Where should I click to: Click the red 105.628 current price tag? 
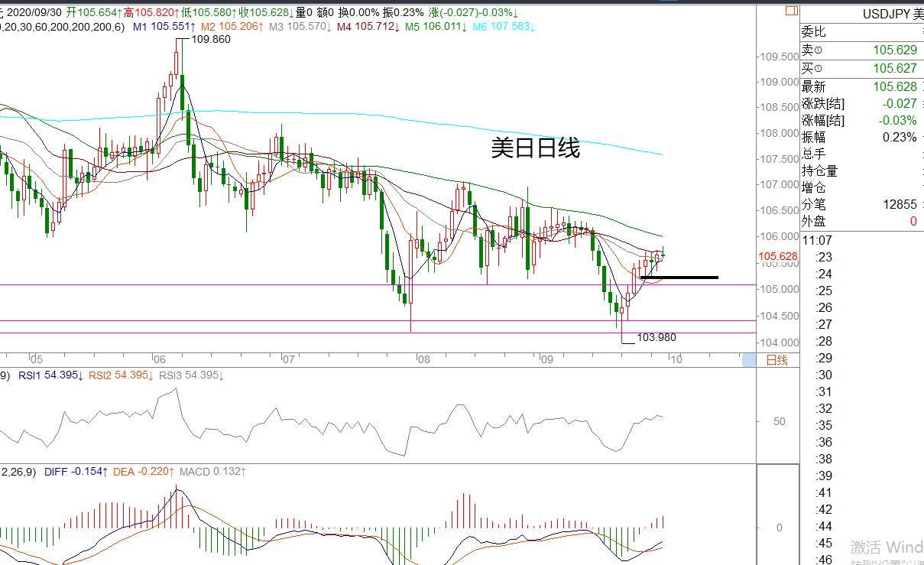click(777, 256)
